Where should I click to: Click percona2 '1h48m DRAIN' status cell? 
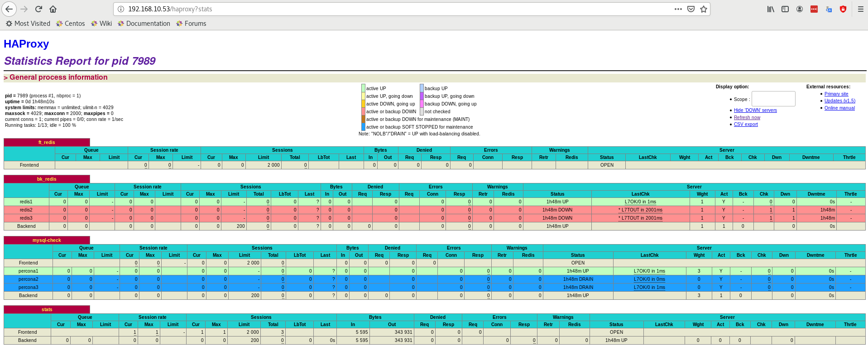coord(578,279)
